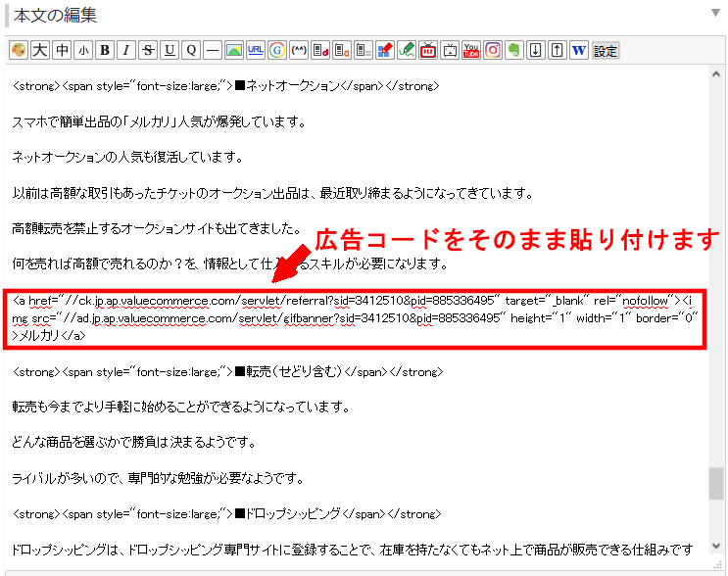Image resolution: width=728 pixels, height=576 pixels.
Task: Place cursor in メルカリ人気が爆発 line
Action: click(159, 121)
